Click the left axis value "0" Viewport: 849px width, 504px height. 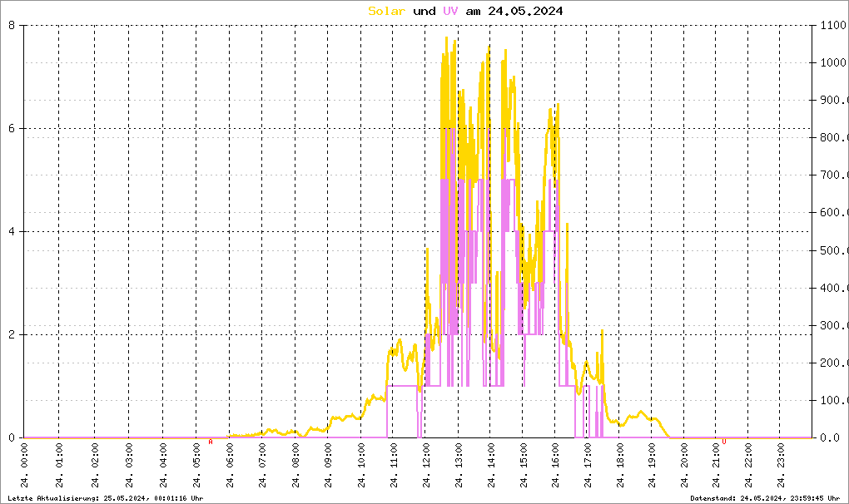click(12, 437)
